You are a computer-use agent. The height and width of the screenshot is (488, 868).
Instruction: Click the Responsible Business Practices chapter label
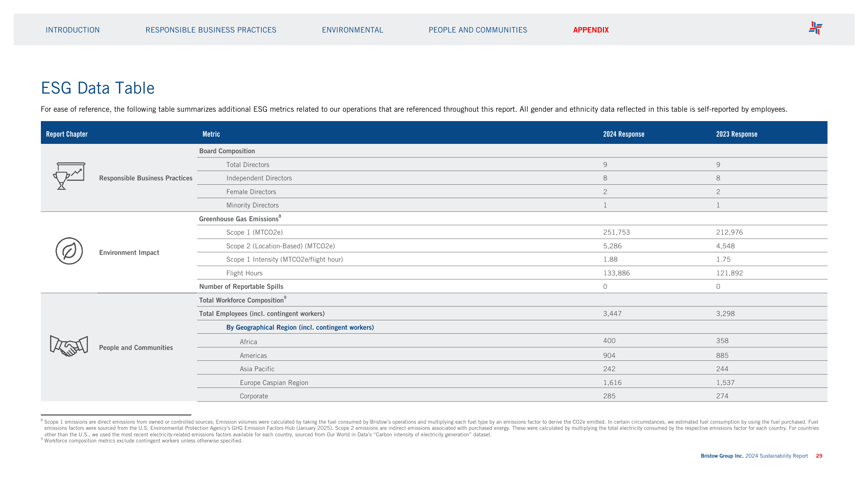(146, 178)
